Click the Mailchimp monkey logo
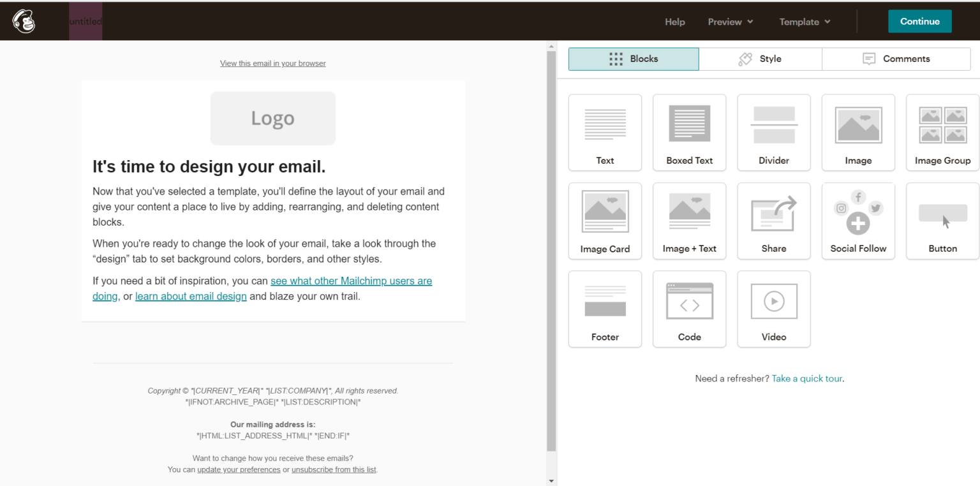This screenshot has height=486, width=980. 23,21
